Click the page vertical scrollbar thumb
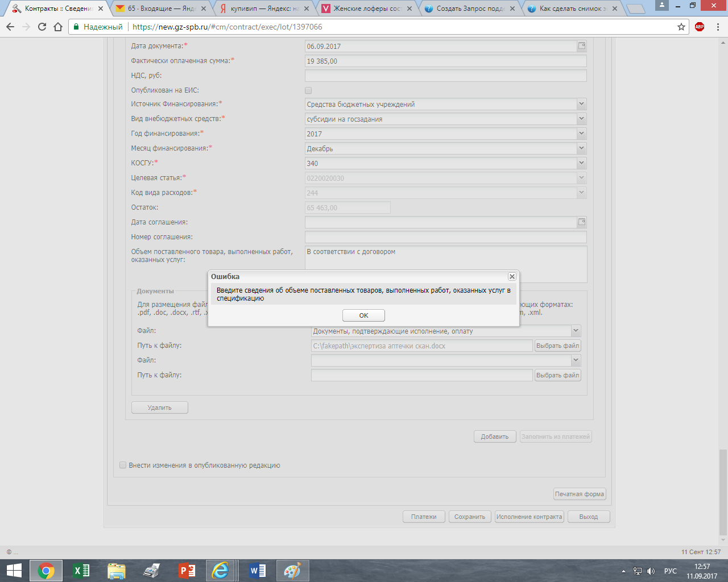This screenshot has height=582, width=728. (x=723, y=492)
